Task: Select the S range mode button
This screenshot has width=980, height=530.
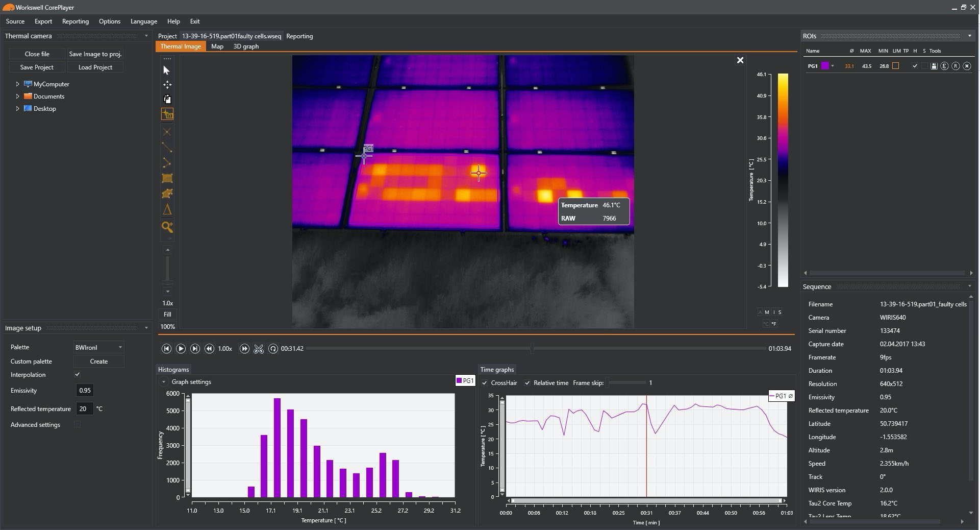Action: 780,312
